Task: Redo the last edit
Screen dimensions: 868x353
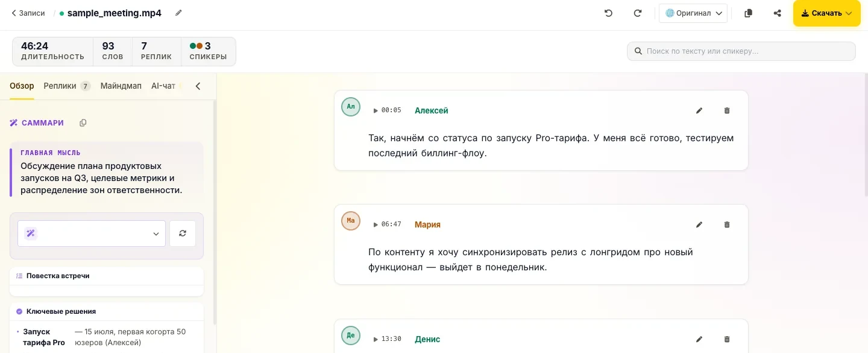Action: 638,13
